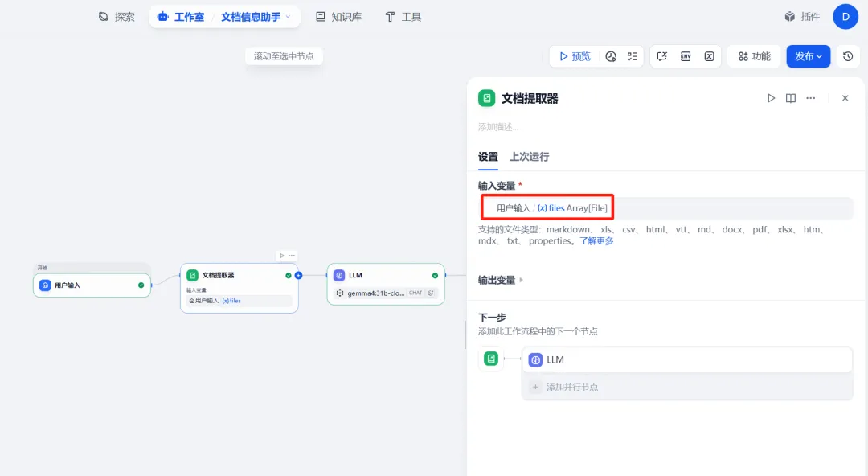868x476 pixels.
Task: Run this step from panel header
Action: tap(771, 98)
